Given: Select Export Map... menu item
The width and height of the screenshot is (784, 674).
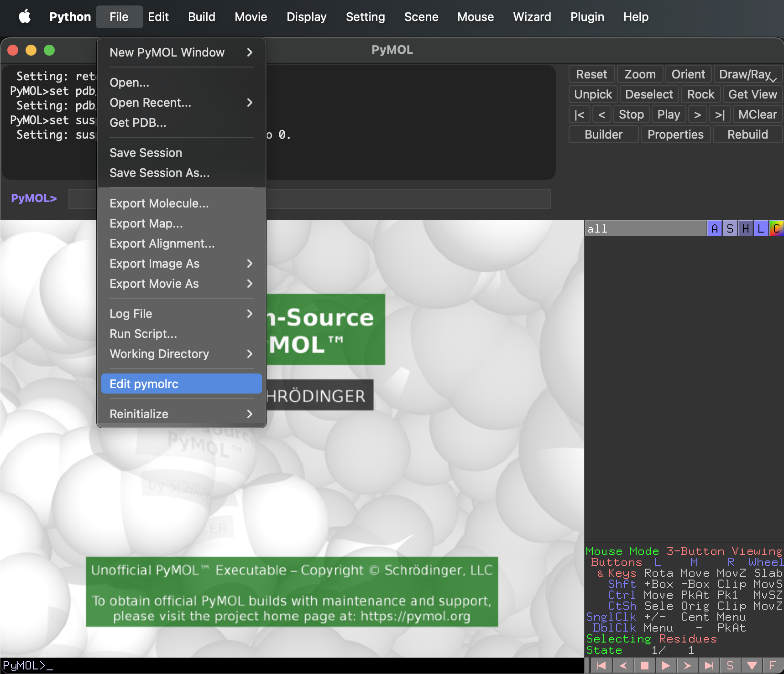Looking at the screenshot, I should click(182, 223).
